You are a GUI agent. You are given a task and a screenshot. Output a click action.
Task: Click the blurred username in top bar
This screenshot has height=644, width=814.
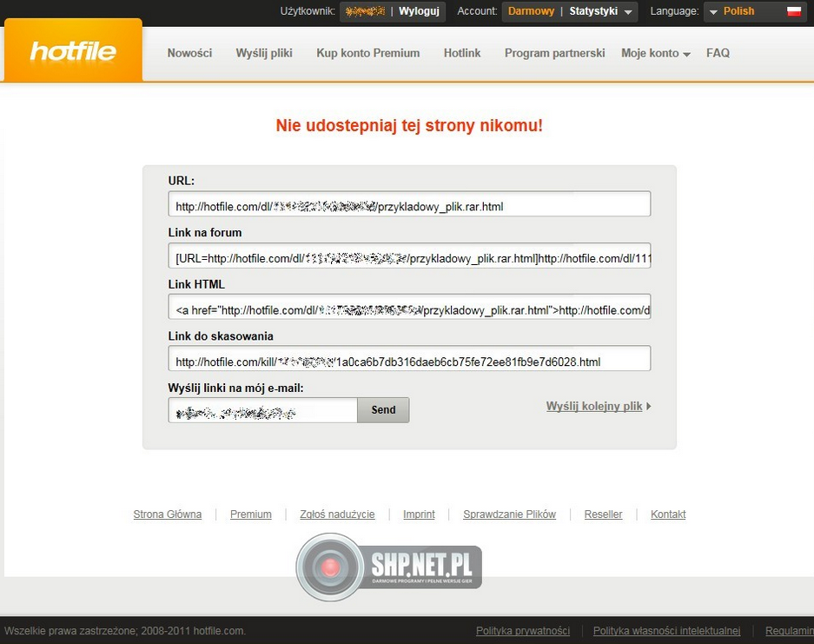(x=365, y=11)
